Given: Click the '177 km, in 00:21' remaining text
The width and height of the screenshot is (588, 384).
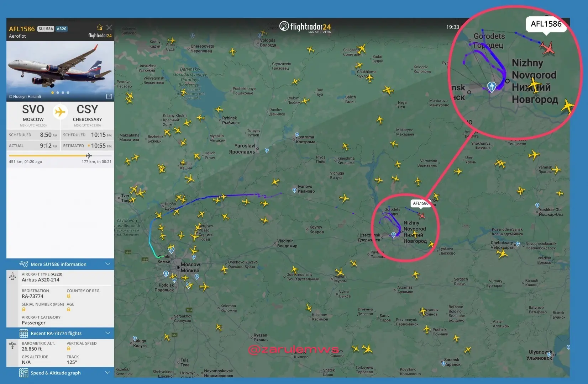Looking at the screenshot, I should 96,161.
